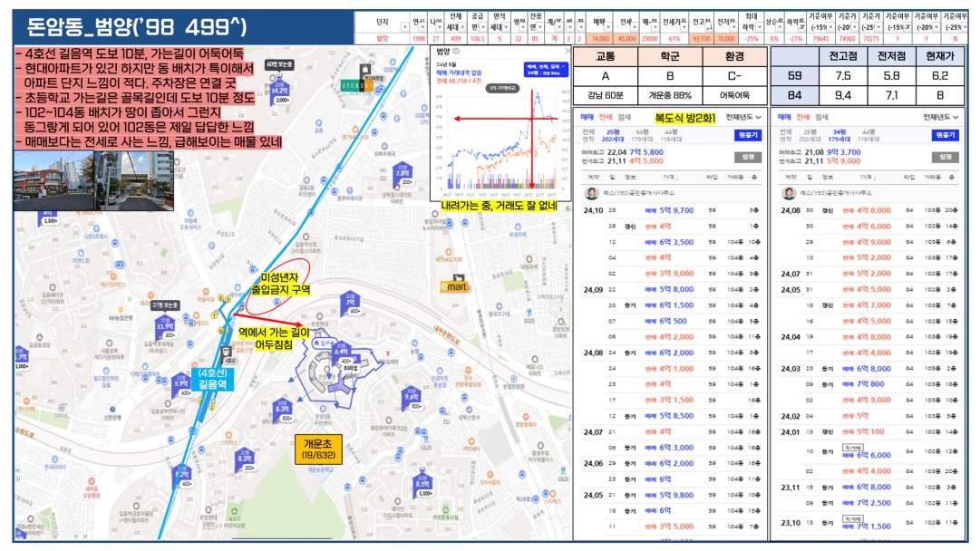Open the left street-view photo thumbnail
The width and height of the screenshot is (980, 551).
pyautogui.click(x=53, y=180)
